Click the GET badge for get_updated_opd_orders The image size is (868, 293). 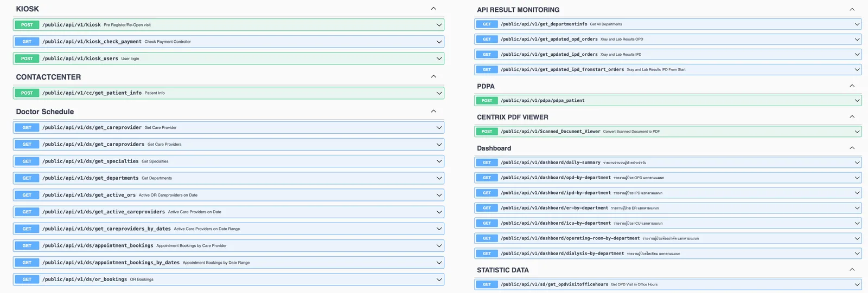(487, 40)
